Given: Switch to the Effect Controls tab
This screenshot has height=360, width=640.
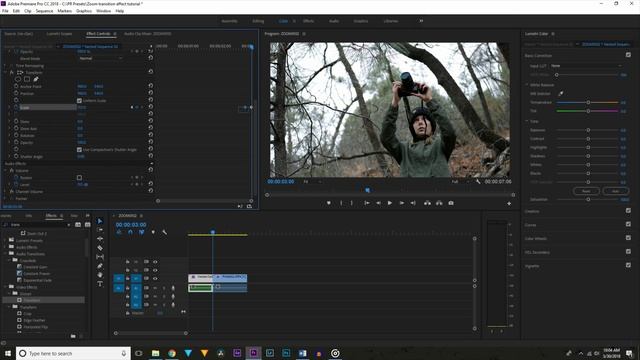Looking at the screenshot, I should [x=98, y=34].
